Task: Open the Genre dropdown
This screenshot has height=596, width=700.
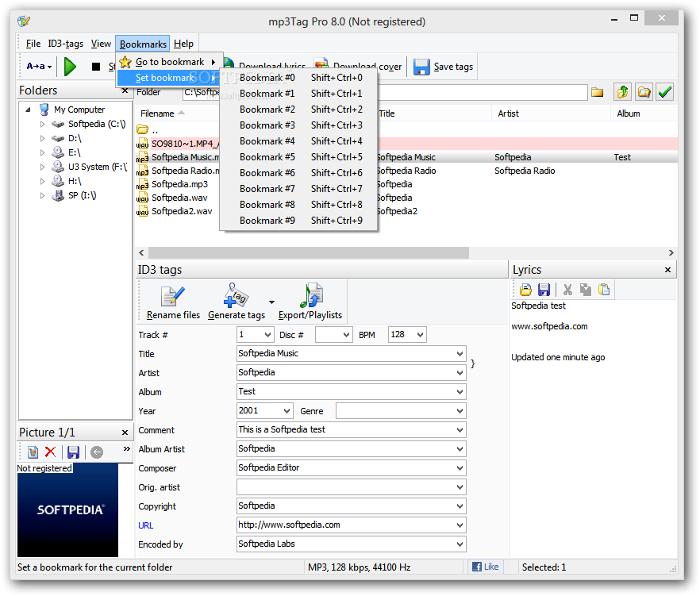Action: click(460, 411)
